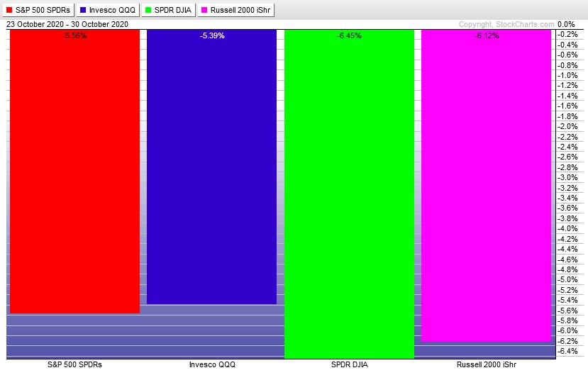
Task: Click the -6.12% value label
Action: pos(487,36)
